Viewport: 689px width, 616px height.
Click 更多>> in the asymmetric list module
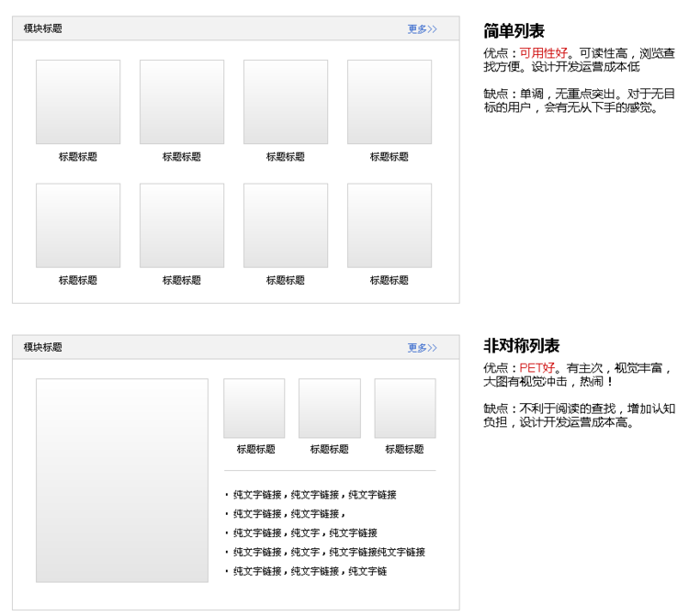pyautogui.click(x=422, y=348)
